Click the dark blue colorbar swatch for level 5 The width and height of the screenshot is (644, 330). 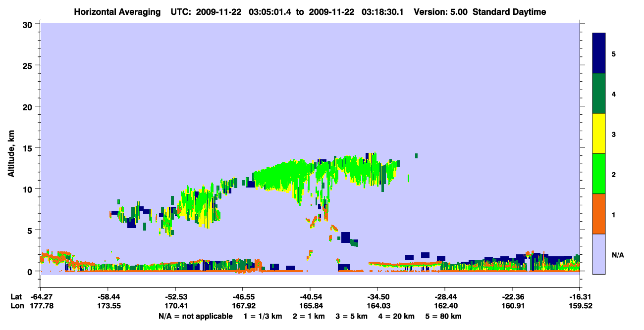point(599,53)
